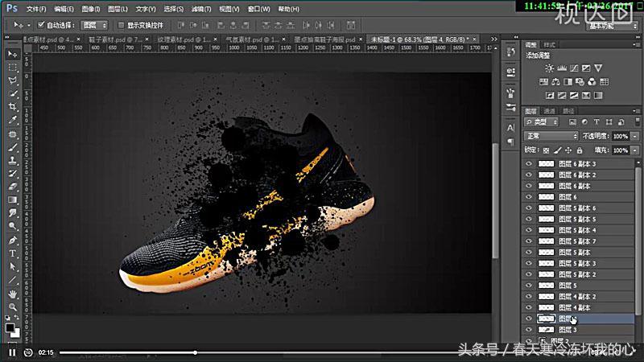Open the auto-select 图层 dropdown
The width and height of the screenshot is (644, 362).
94,25
